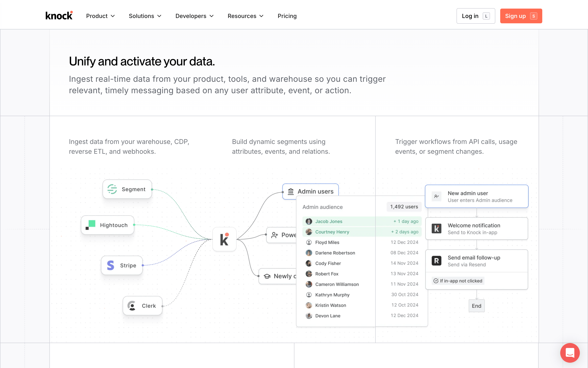This screenshot has width=588, height=368.
Task: Click the Knock logo in the header
Action: [x=59, y=16]
